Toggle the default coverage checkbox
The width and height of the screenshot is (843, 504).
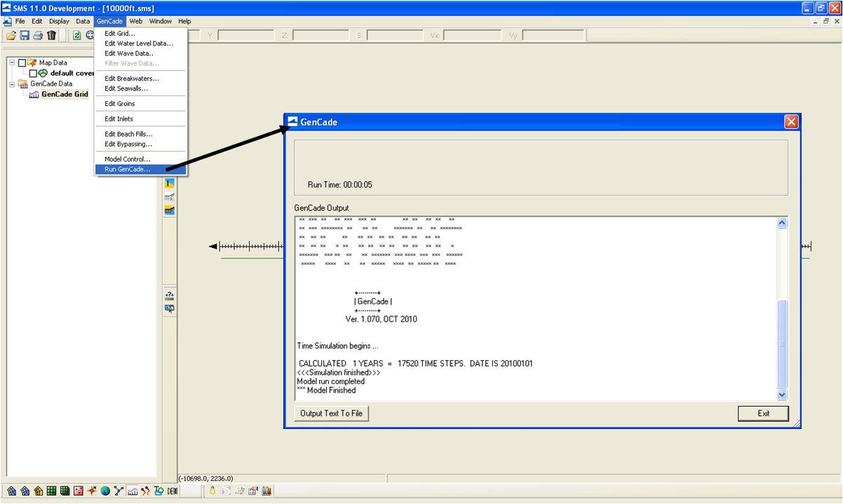[33, 73]
